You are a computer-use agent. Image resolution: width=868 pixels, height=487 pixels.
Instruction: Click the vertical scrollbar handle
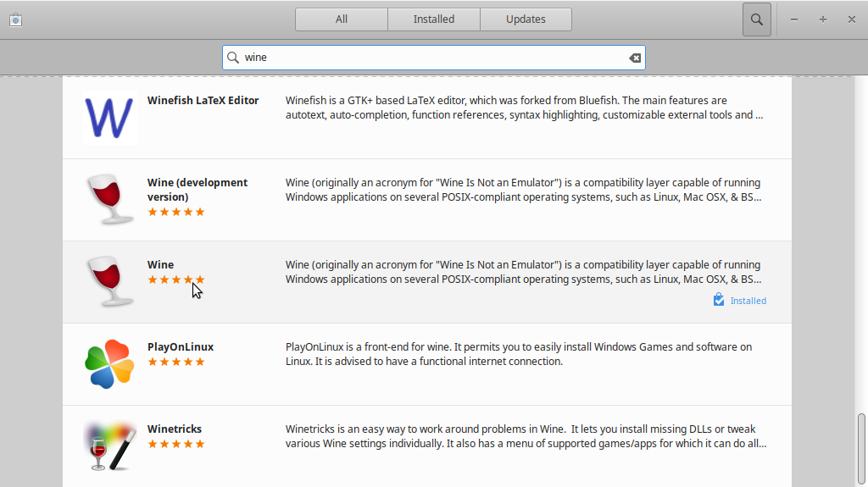(861, 448)
